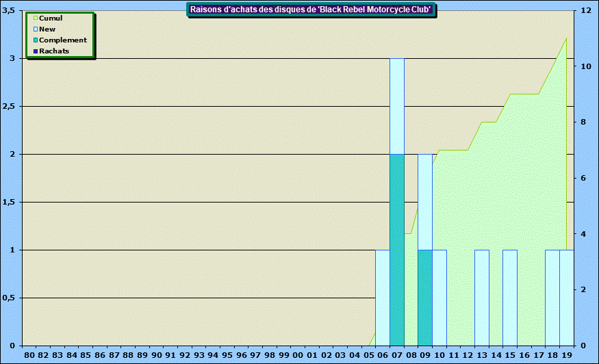Click the x-axis label '19'

tap(566, 355)
